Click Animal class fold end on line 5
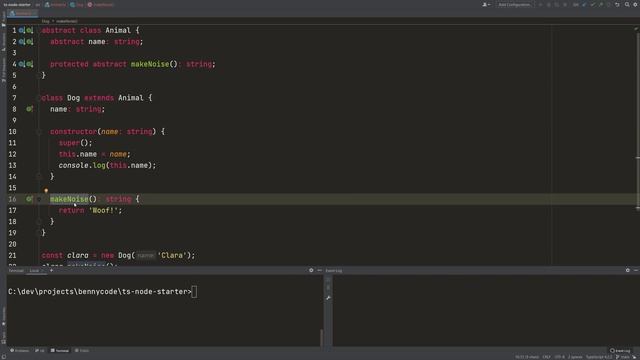Image resolution: width=640 pixels, height=360 pixels. click(39, 76)
